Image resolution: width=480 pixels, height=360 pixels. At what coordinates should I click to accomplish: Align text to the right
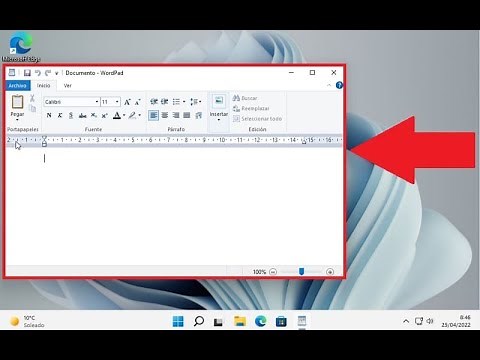click(x=176, y=115)
